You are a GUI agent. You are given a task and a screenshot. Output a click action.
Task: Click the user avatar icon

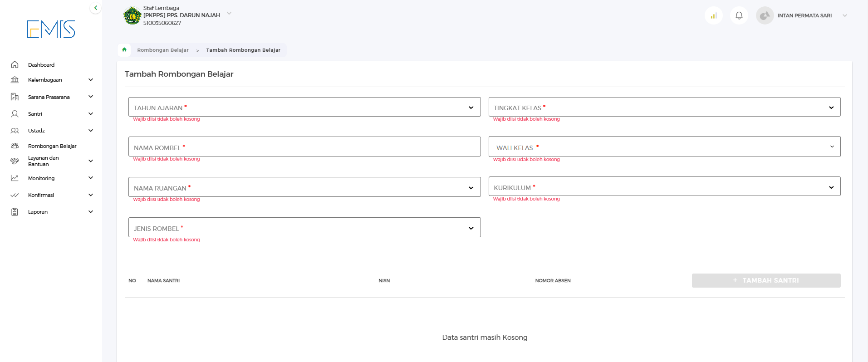pyautogui.click(x=765, y=16)
